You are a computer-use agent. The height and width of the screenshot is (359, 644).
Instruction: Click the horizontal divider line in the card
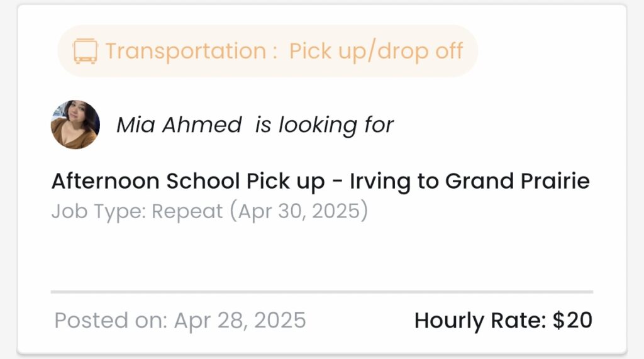tap(322, 292)
